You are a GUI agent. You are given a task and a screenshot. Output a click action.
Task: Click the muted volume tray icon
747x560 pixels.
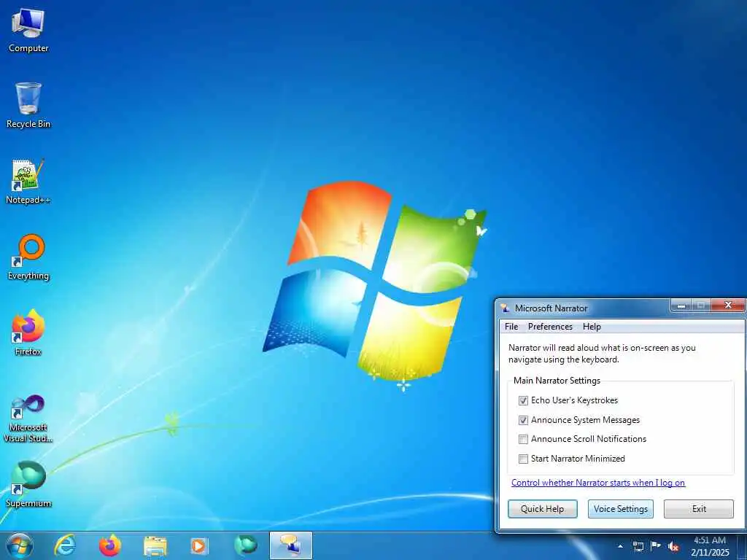click(673, 546)
